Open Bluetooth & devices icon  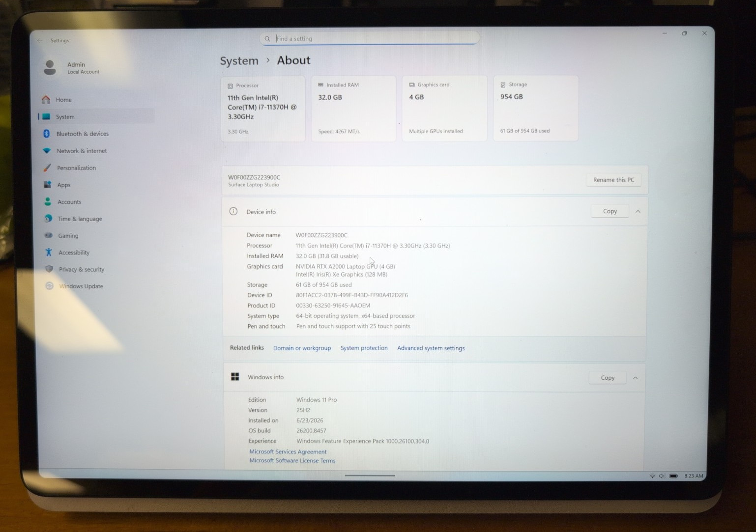click(47, 134)
